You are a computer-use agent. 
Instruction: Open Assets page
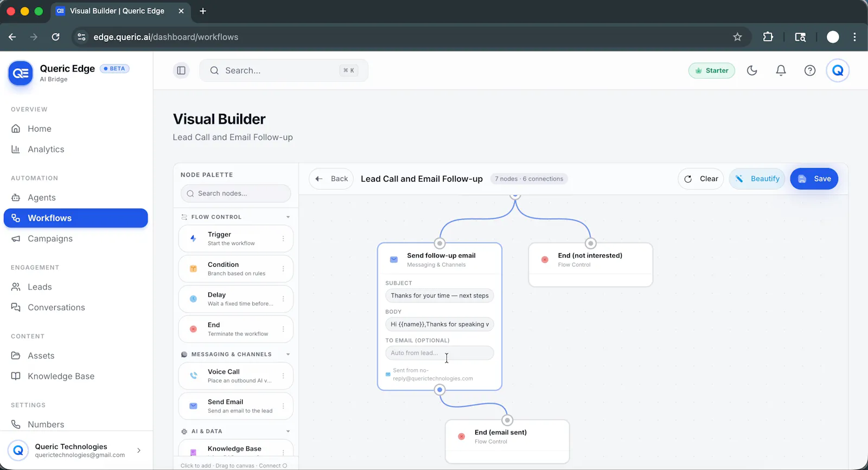(x=76, y=356)
